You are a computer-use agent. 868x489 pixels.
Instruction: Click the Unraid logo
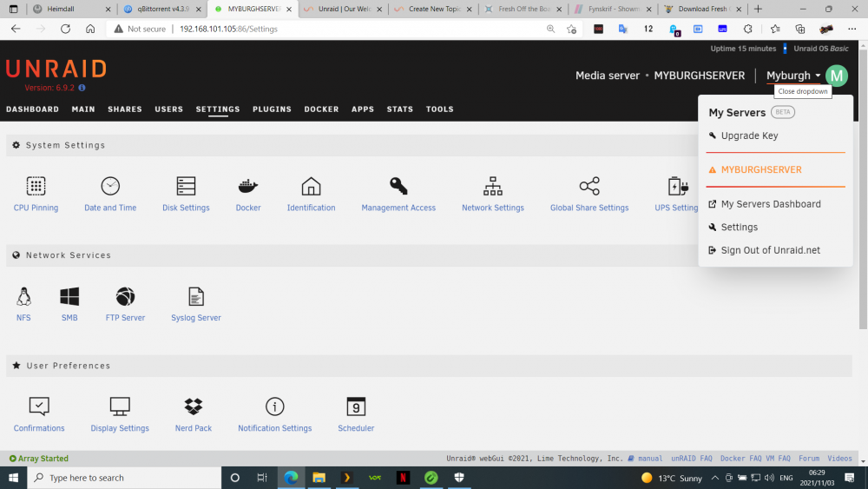point(56,69)
